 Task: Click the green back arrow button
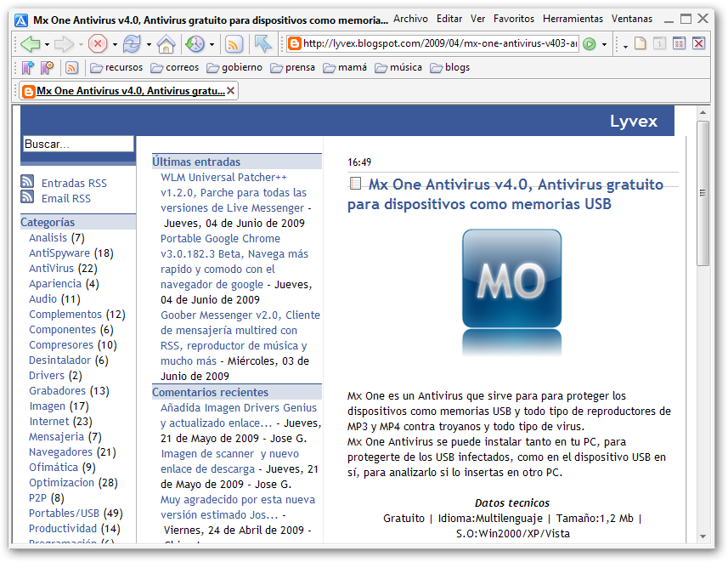30,44
